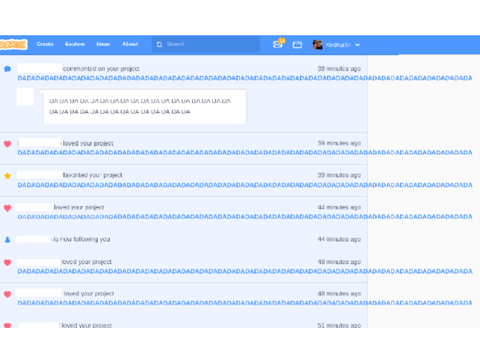This screenshot has height=360, width=480.
Task: Expand the account dropdown arrow next to username
Action: [357, 45]
